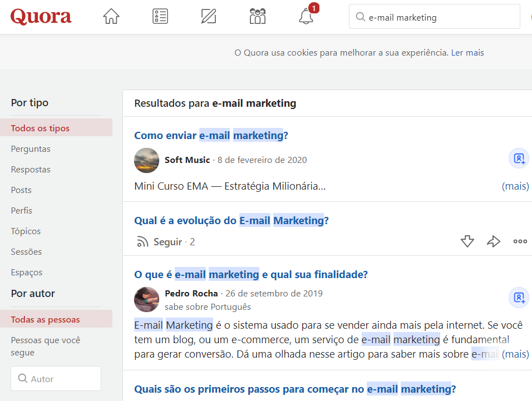Expand Soft Music answer with (mais)
532x401 pixels.
[x=515, y=186]
